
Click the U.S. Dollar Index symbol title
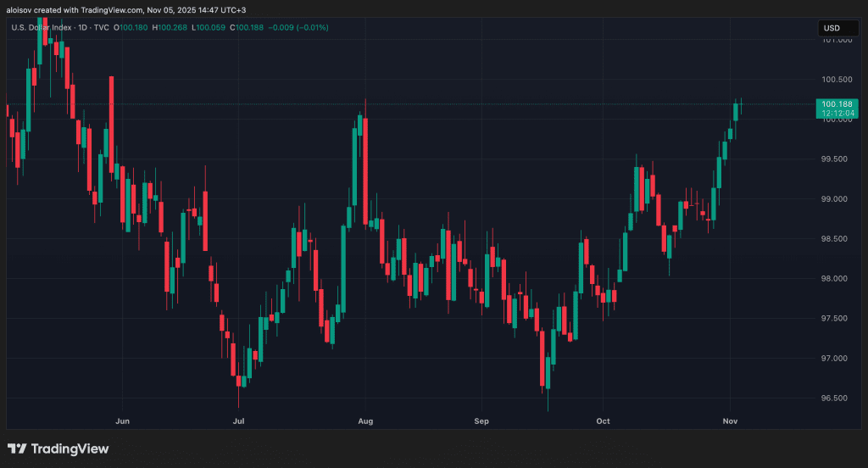click(x=42, y=28)
